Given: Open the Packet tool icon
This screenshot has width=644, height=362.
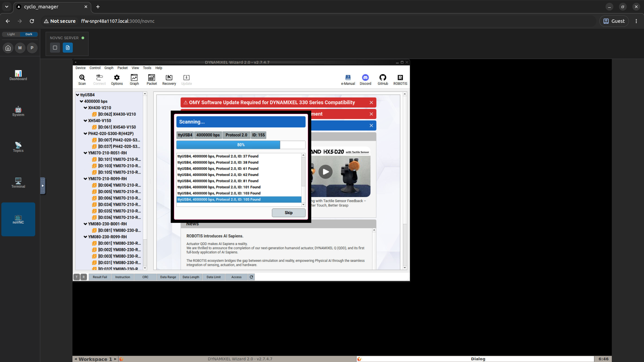Looking at the screenshot, I should click(152, 78).
